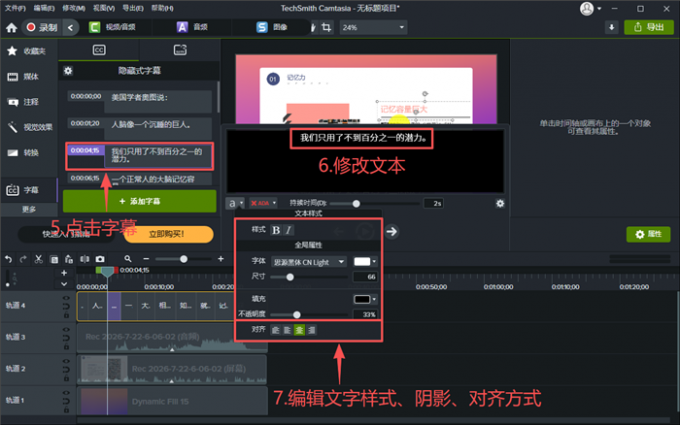Go to next caption with arrow button
Image resolution: width=680 pixels, height=425 pixels.
pos(392,231)
